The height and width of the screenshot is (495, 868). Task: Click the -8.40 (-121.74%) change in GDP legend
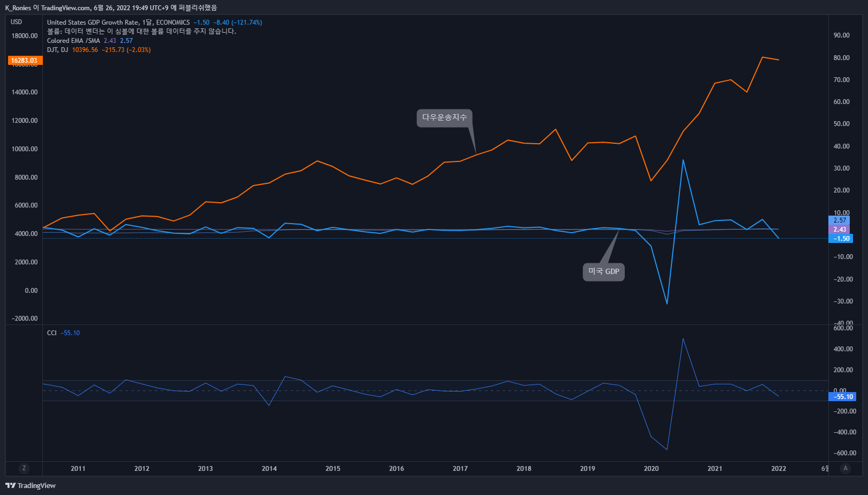tap(238, 23)
